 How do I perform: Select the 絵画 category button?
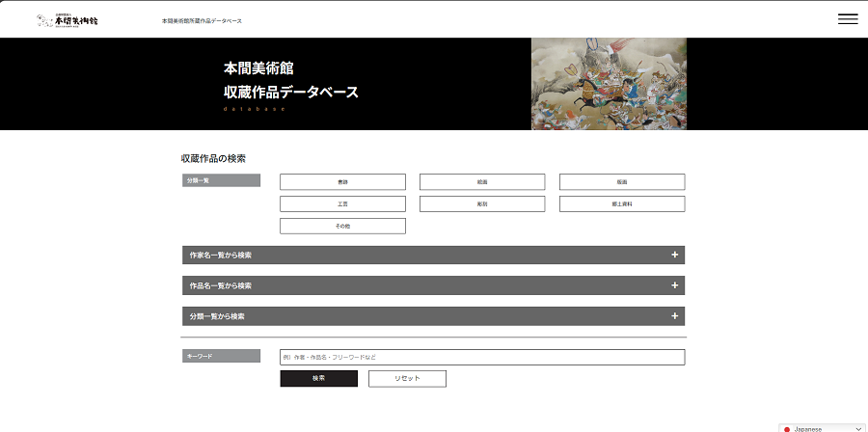click(482, 182)
